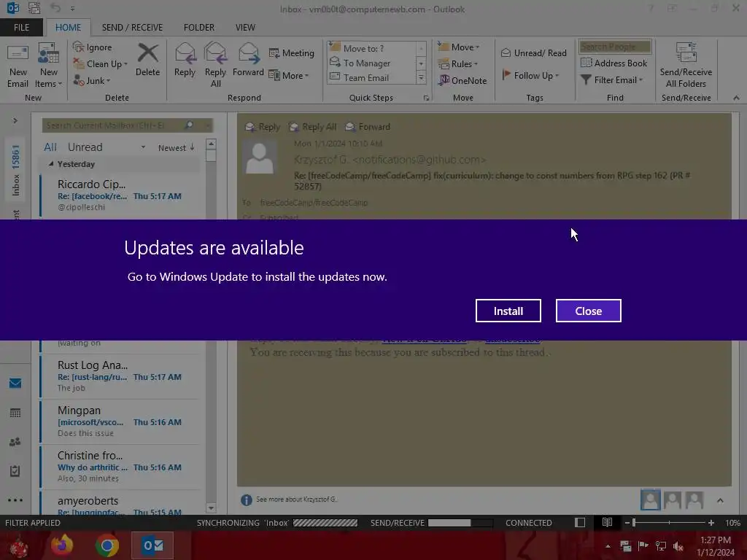747x560 pixels.
Task: Create a New Email
Action: pyautogui.click(x=18, y=66)
